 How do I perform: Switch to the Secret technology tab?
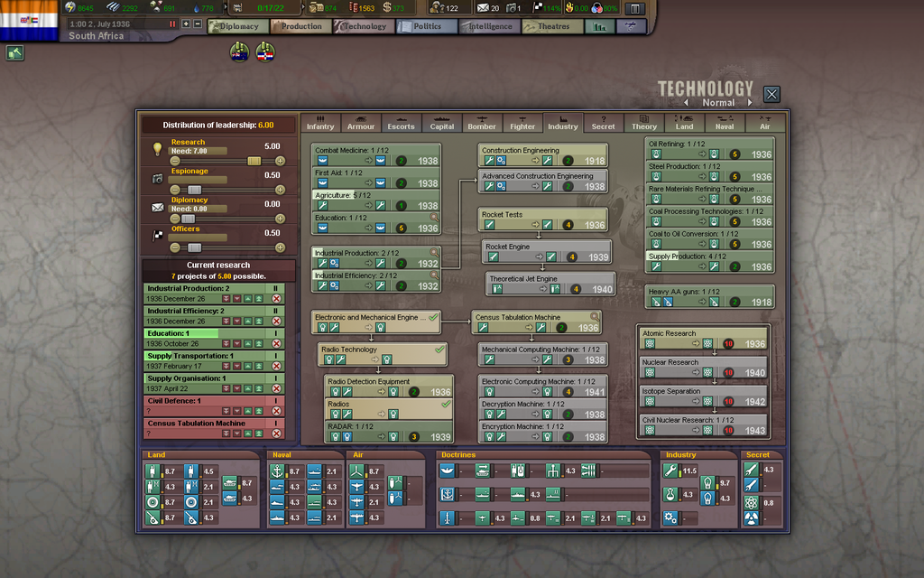(x=603, y=123)
